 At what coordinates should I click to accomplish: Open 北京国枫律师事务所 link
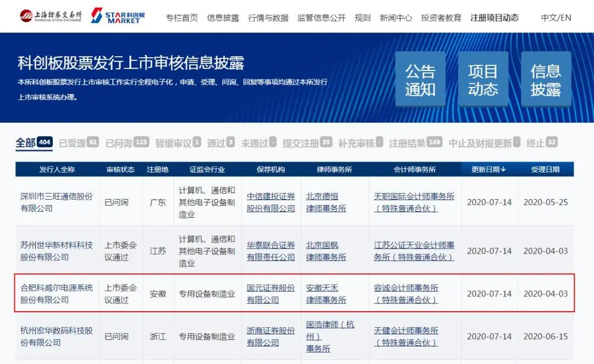pos(326,251)
